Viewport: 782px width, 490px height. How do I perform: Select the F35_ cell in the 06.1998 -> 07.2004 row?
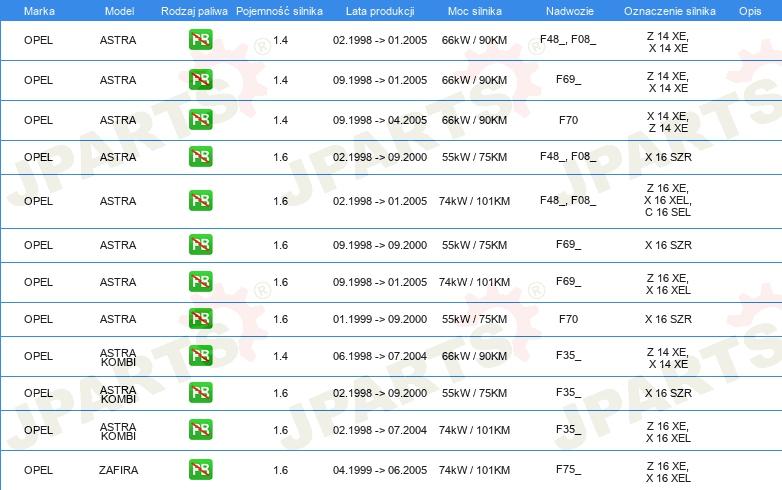pos(569,355)
